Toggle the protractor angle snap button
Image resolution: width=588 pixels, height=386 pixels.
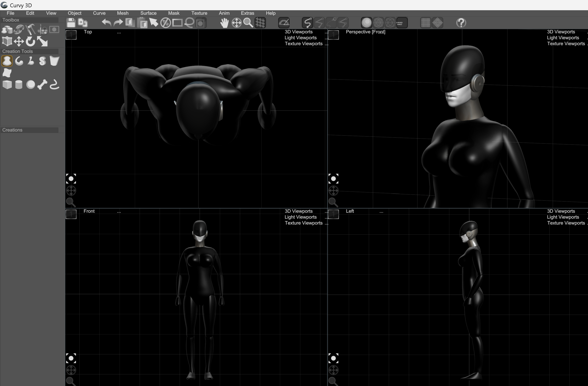point(284,23)
